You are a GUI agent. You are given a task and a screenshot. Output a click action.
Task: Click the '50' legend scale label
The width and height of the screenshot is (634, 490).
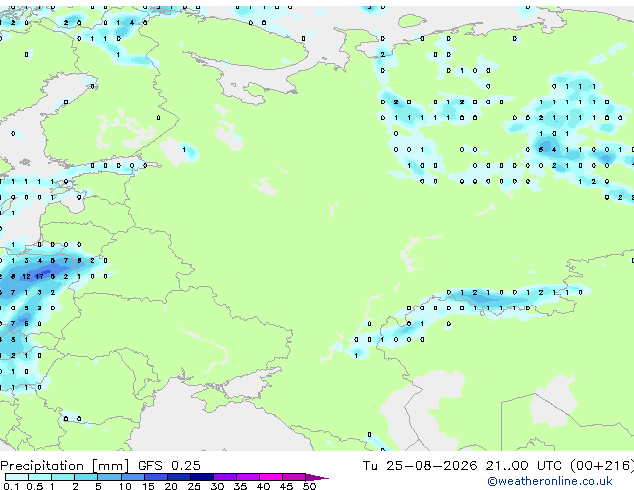(x=309, y=486)
